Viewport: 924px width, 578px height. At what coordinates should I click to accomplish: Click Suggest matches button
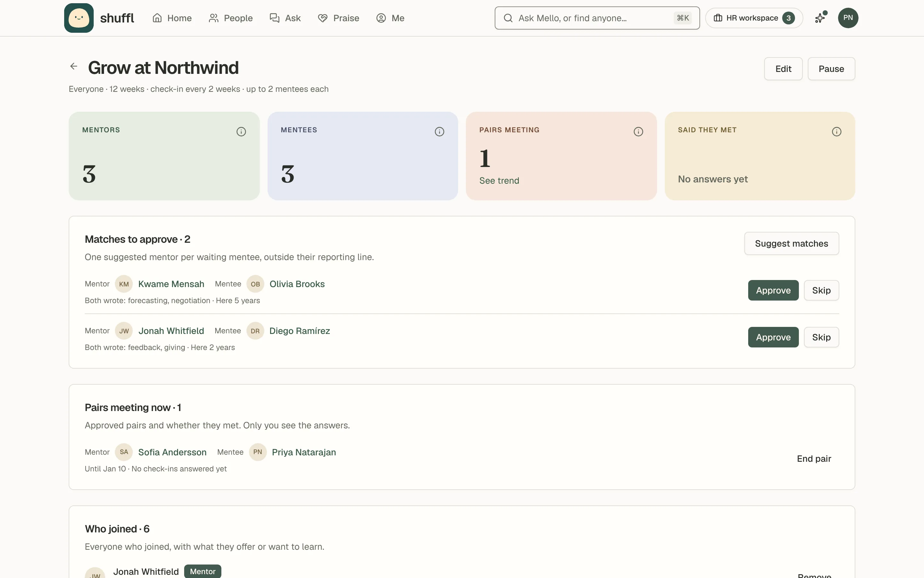[791, 243]
